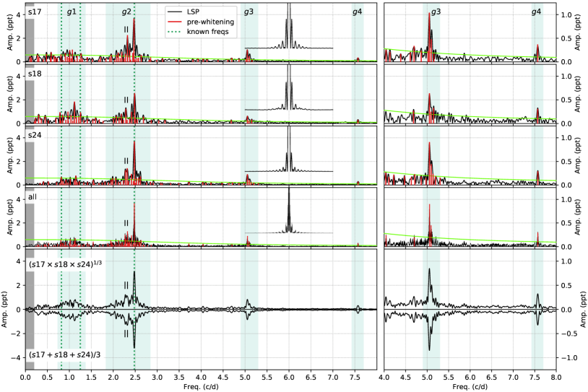Click the right plot's 'Freq. (c/d)' axis title
Screen dimensions: 588x392
[470, 386]
